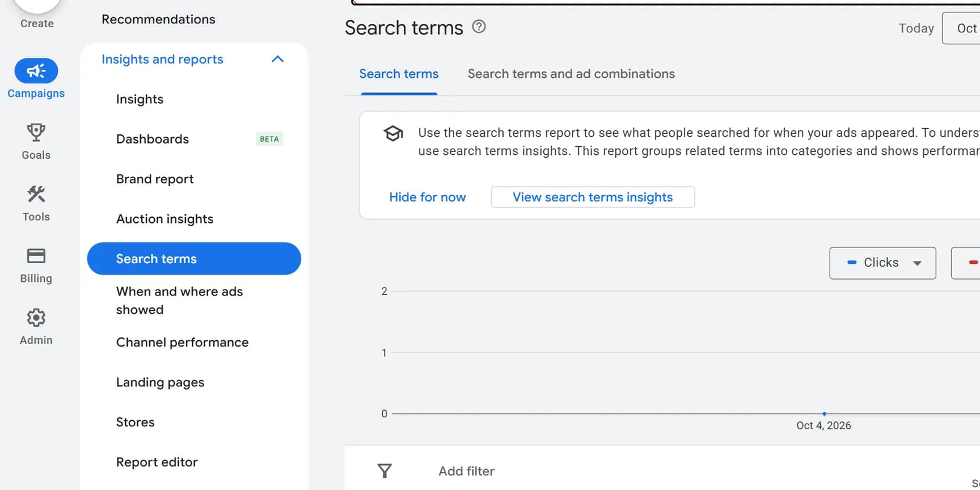The width and height of the screenshot is (980, 490).
Task: Open Recommendations in the side menu
Action: coord(158,19)
